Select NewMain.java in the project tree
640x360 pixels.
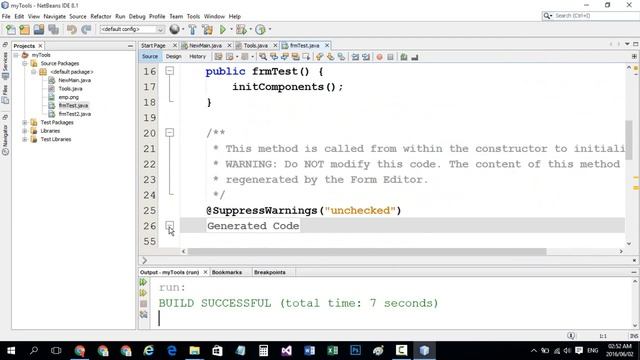click(74, 80)
